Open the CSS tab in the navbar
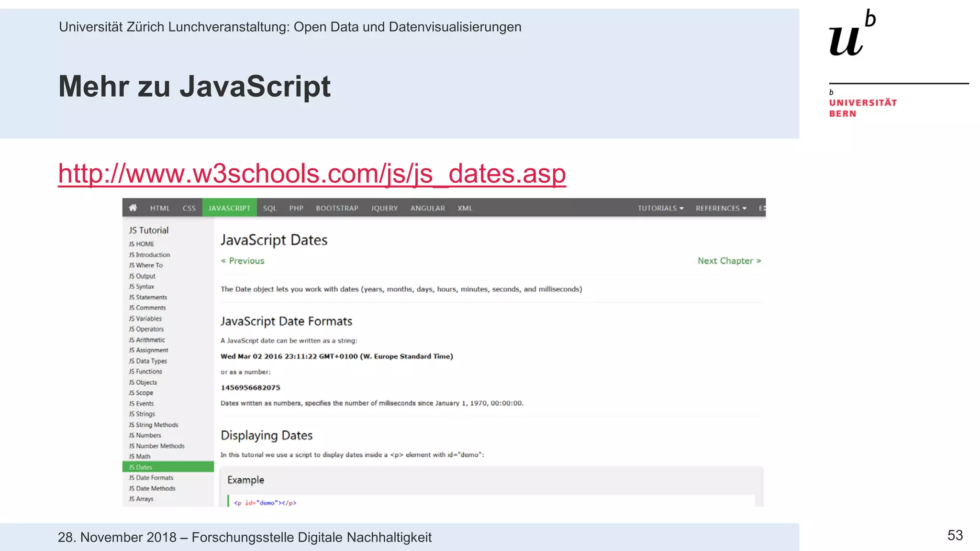The image size is (980, 551). coord(189,208)
